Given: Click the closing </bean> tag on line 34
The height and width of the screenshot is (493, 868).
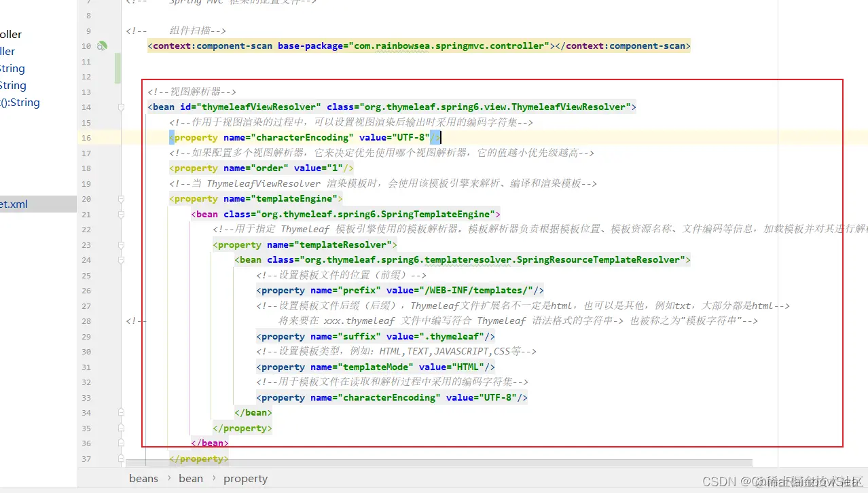Looking at the screenshot, I should (x=253, y=413).
